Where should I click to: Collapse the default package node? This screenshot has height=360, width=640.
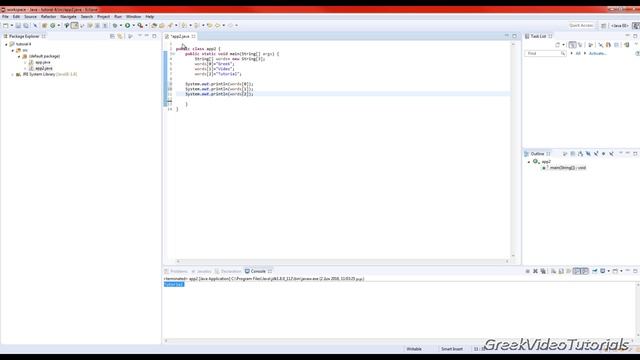click(x=19, y=56)
